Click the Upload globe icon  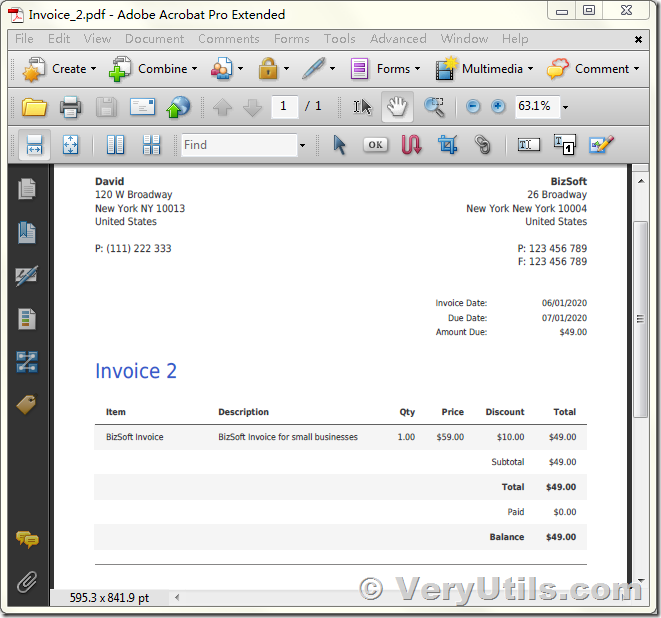pos(178,107)
